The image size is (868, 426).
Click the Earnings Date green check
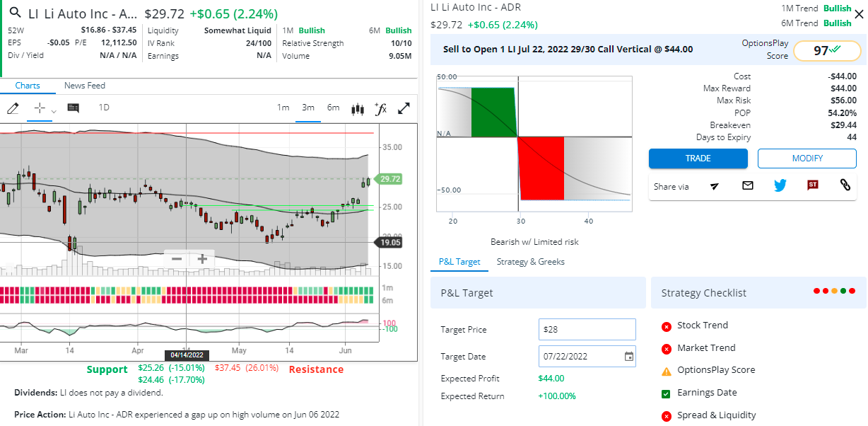click(666, 393)
